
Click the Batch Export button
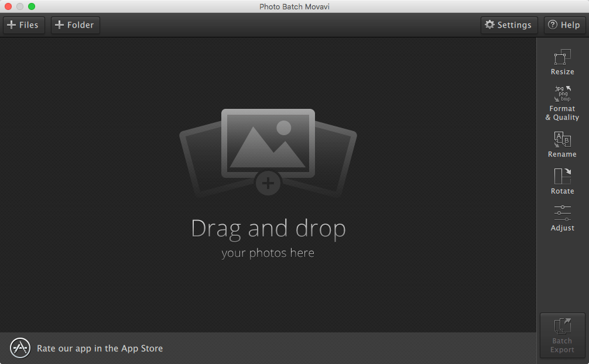(562, 335)
